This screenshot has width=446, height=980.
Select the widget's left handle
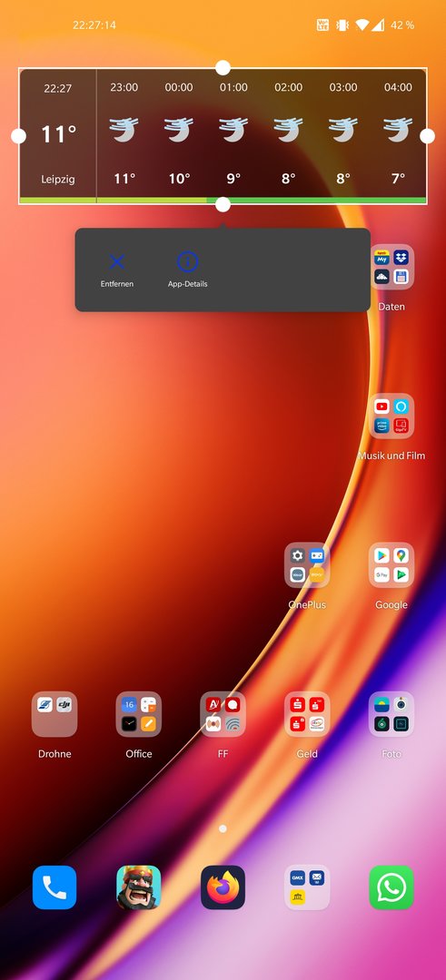pos(19,136)
